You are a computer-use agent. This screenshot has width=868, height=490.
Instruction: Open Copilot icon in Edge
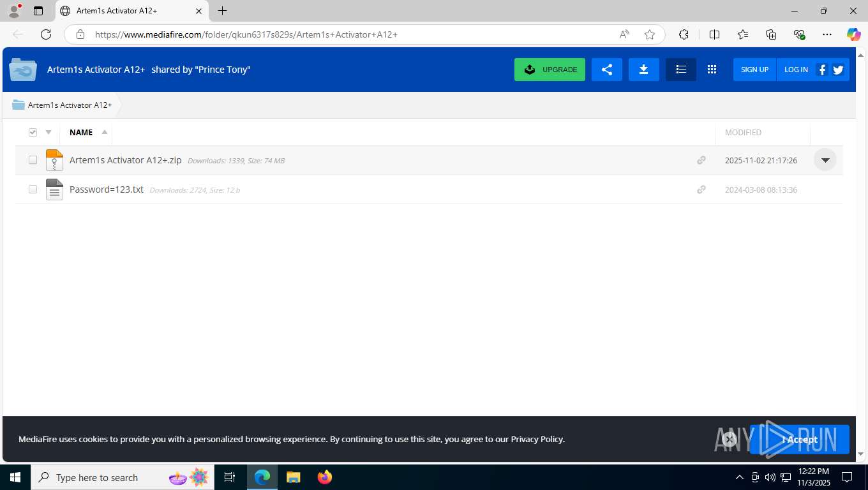(x=854, y=34)
